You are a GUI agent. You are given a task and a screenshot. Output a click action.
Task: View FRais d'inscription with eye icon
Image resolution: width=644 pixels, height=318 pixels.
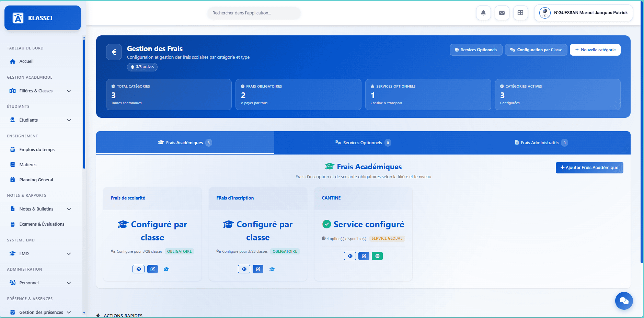pos(244,269)
